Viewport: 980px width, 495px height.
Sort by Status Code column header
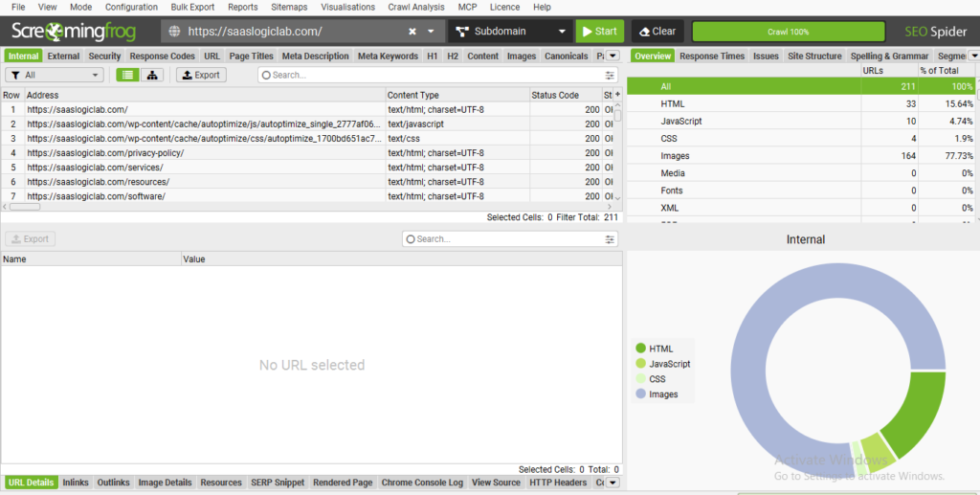click(x=565, y=95)
